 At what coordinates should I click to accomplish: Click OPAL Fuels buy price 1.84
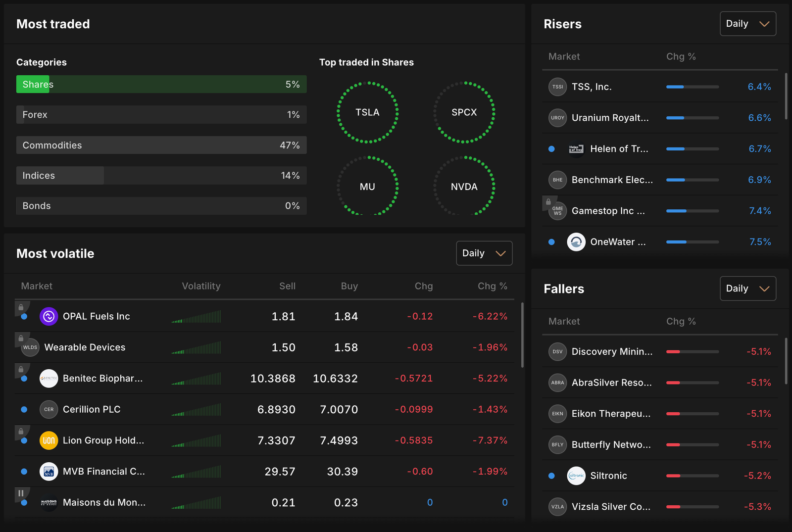(346, 316)
